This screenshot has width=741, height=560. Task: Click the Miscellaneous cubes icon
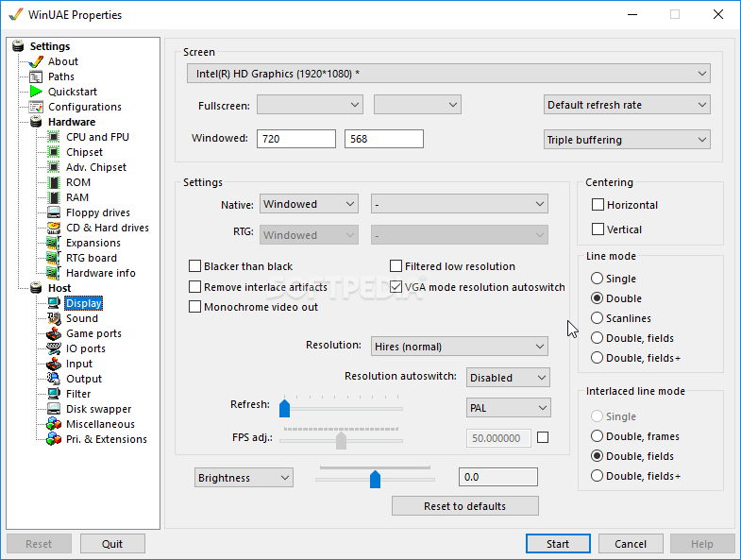point(54,424)
